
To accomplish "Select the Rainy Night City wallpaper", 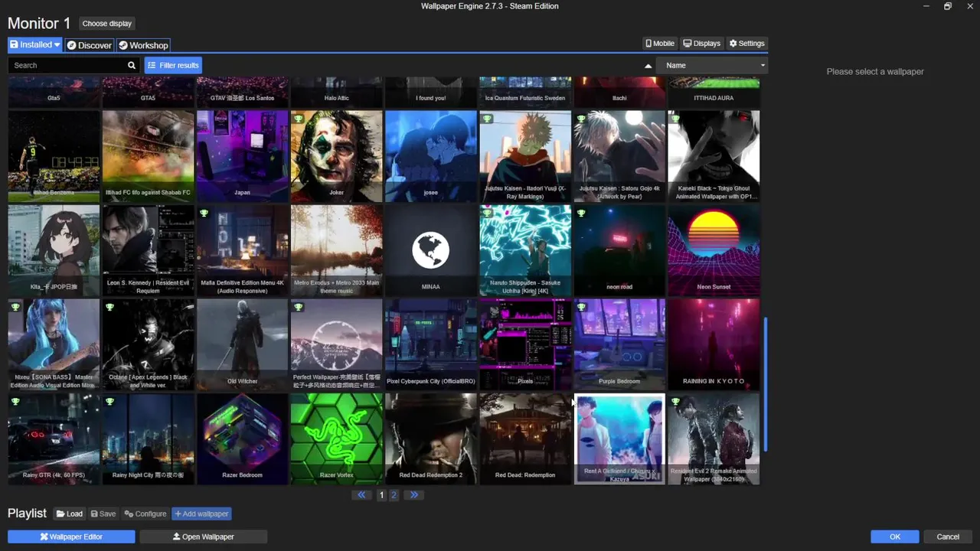I will [148, 439].
